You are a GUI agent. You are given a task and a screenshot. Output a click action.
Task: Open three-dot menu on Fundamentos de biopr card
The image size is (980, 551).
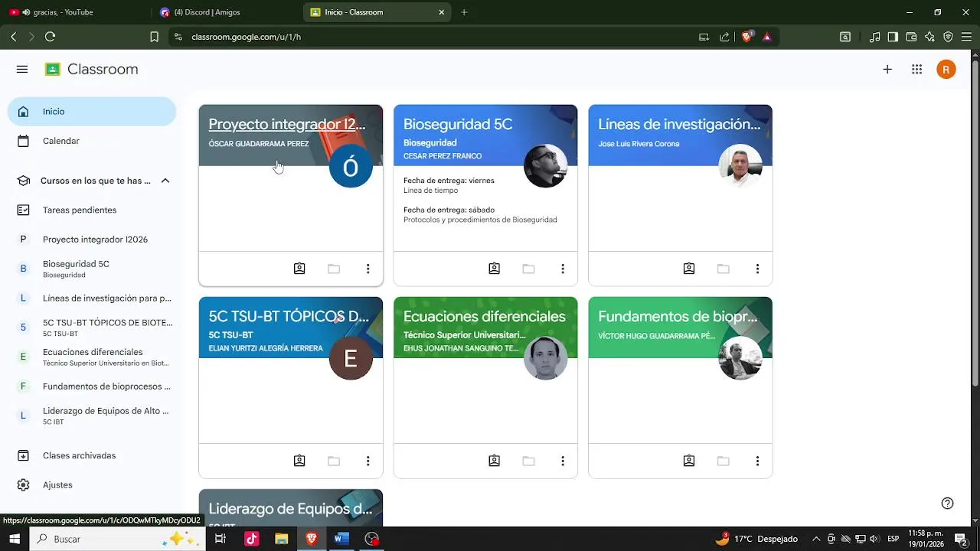(758, 461)
